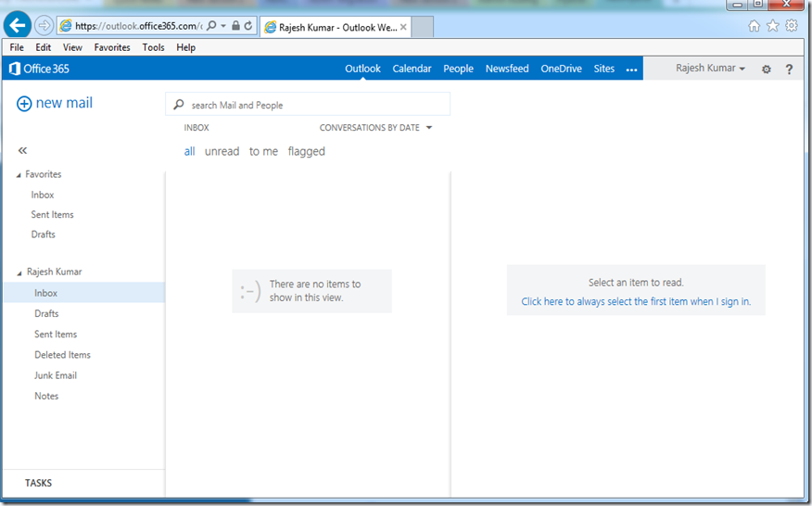
Task: Collapse the Rajesh Kumar mailbox tree
Action: coord(19,272)
